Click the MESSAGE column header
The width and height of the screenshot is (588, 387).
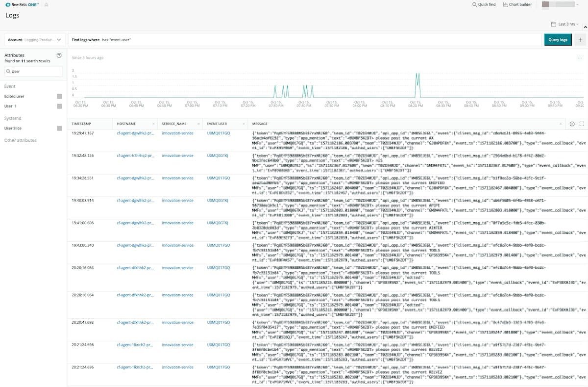(x=260, y=124)
